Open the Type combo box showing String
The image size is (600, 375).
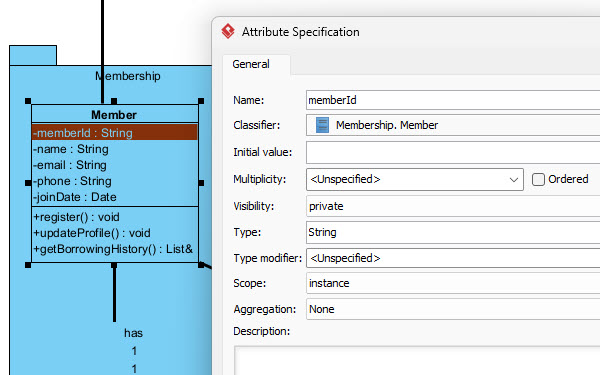point(453,232)
